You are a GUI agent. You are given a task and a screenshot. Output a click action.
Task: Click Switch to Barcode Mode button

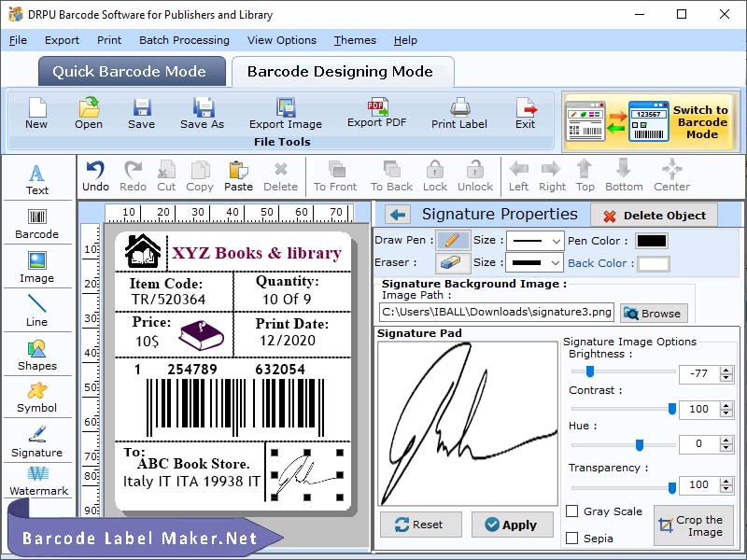point(649,122)
